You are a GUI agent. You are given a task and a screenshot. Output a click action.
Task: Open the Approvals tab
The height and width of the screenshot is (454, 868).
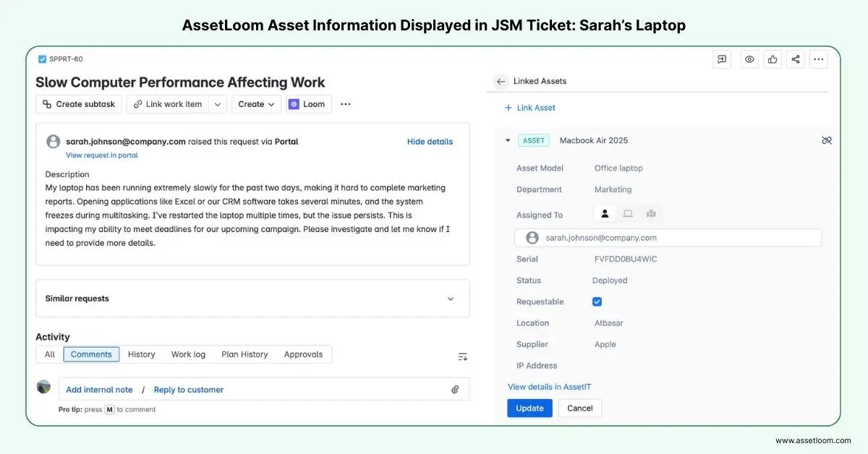tap(305, 354)
